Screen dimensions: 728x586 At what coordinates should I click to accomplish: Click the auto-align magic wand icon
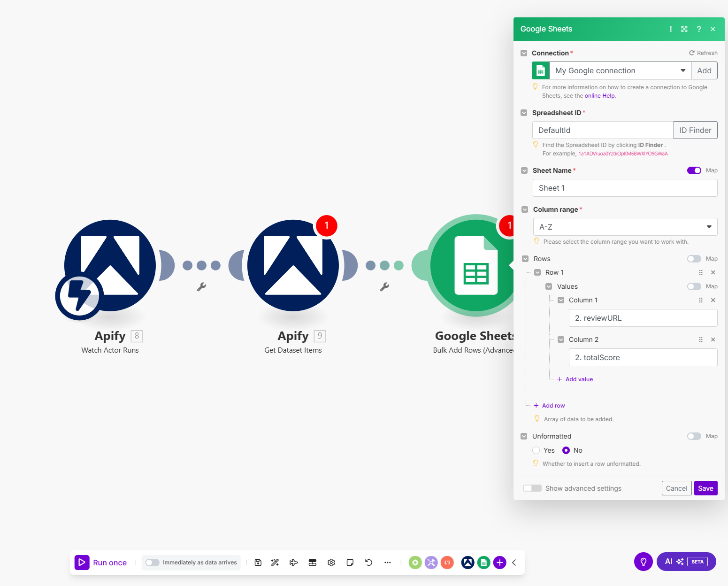(x=275, y=563)
